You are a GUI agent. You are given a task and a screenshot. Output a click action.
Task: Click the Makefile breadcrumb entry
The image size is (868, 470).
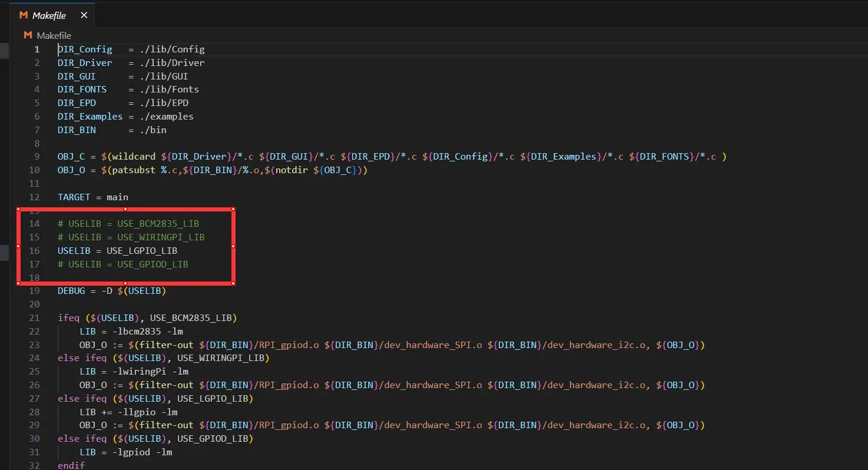[x=54, y=35]
